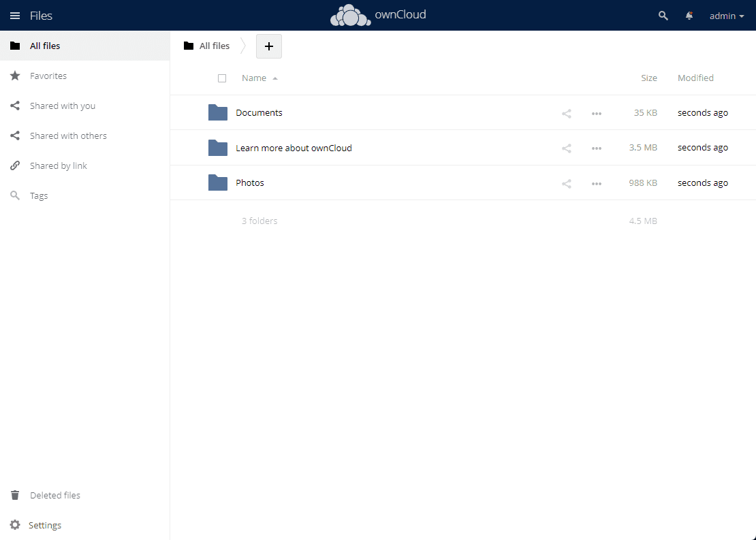756x540 pixels.
Task: Sort by the Size column header
Action: pos(649,78)
